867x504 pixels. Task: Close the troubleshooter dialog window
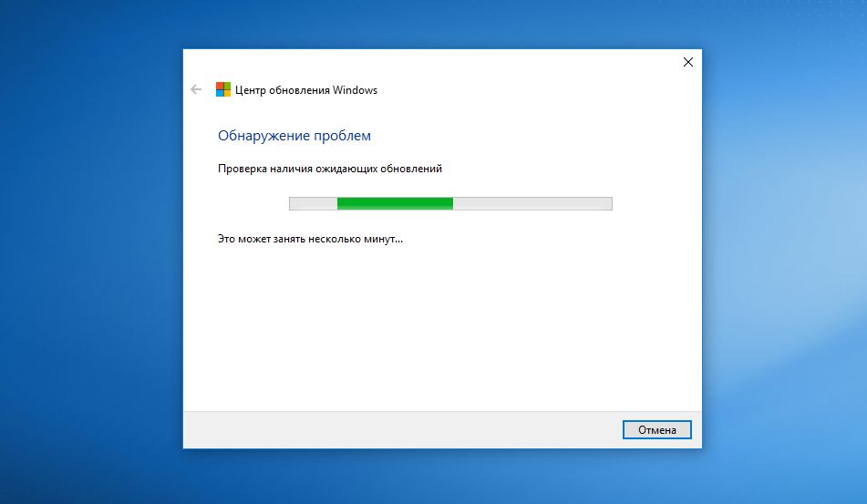[x=687, y=62]
